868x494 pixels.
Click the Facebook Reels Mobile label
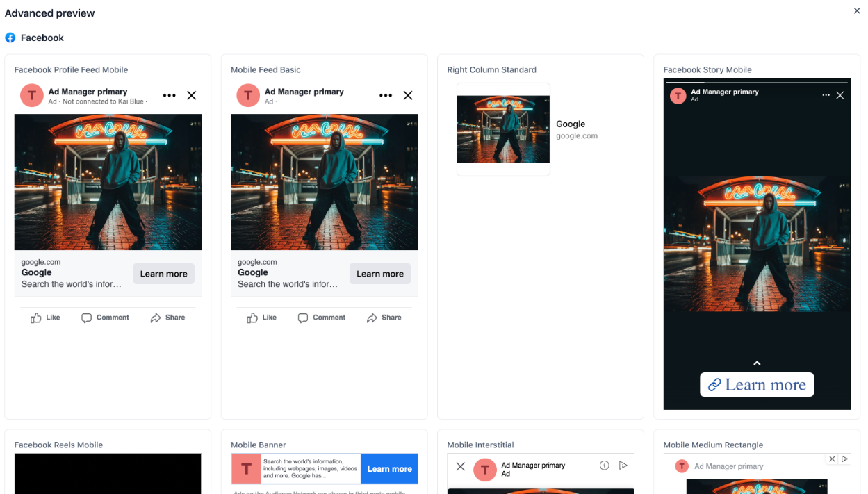[x=58, y=445]
